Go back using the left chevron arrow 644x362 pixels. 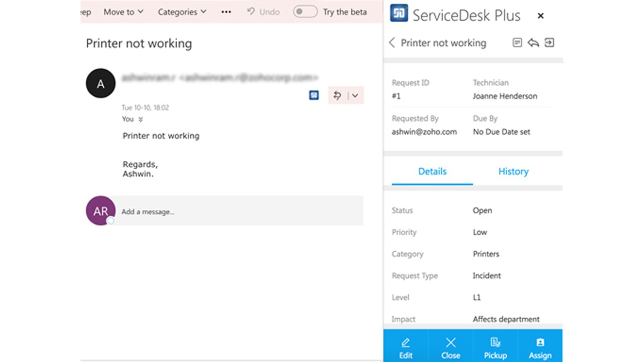click(392, 43)
